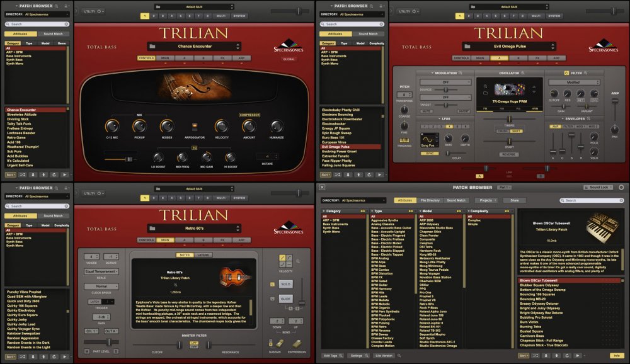Click the audition play icon in bottom-right browser

pos(578,355)
